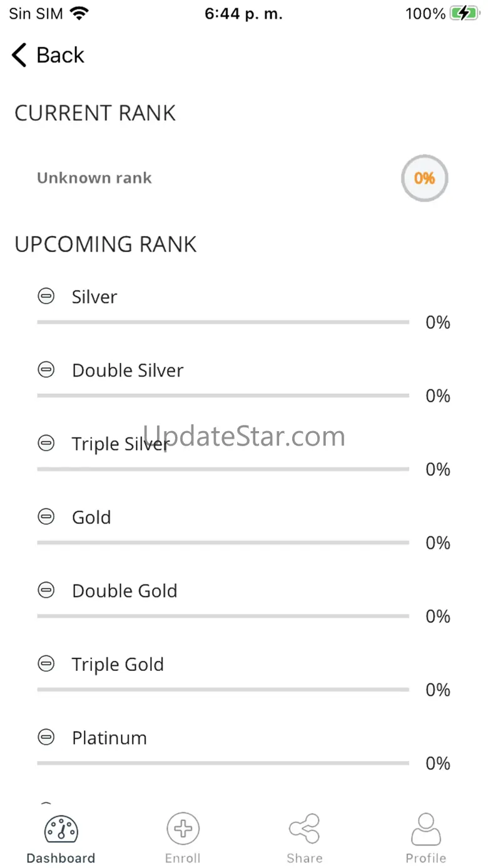Screen dimensions: 488x868
Task: Open the Dashboard gauge icon
Action: (61, 829)
